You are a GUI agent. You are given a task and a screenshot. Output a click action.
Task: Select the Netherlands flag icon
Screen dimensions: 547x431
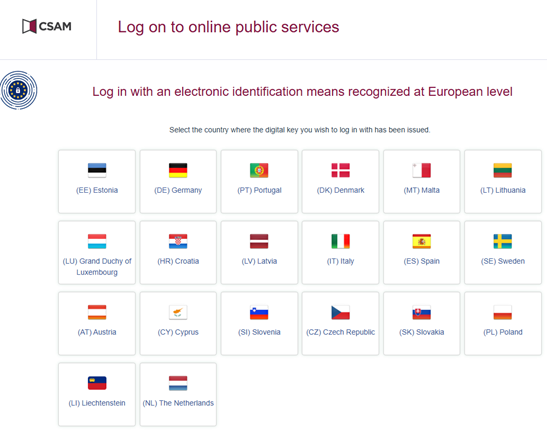pyautogui.click(x=178, y=383)
